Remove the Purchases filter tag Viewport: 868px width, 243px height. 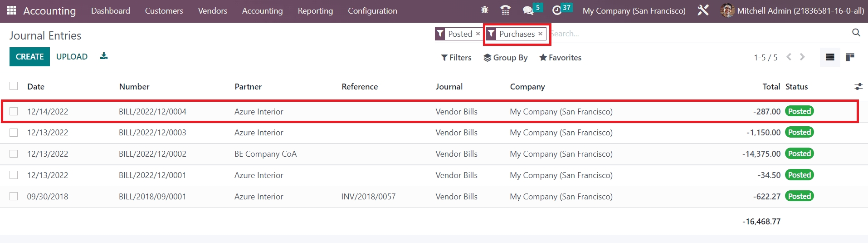tap(540, 34)
